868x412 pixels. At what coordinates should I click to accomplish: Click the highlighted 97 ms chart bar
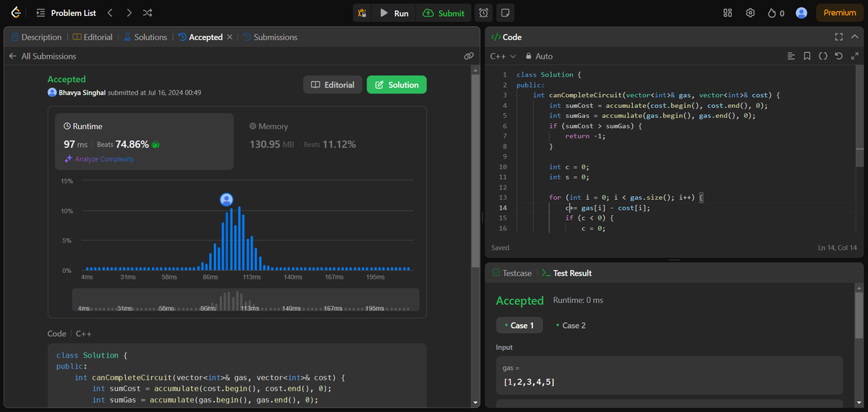(x=226, y=240)
